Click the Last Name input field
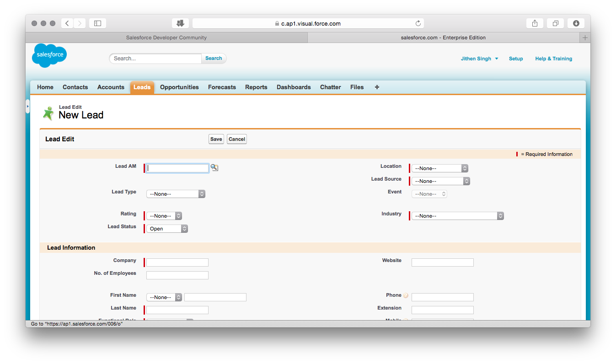This screenshot has height=364, width=616. tap(177, 310)
